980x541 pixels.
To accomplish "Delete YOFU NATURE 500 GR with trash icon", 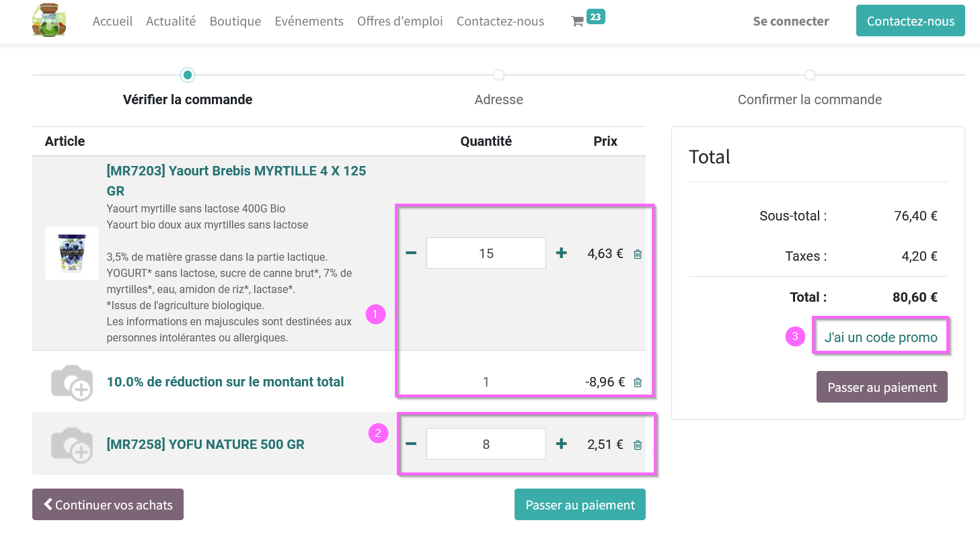I will click(x=638, y=445).
